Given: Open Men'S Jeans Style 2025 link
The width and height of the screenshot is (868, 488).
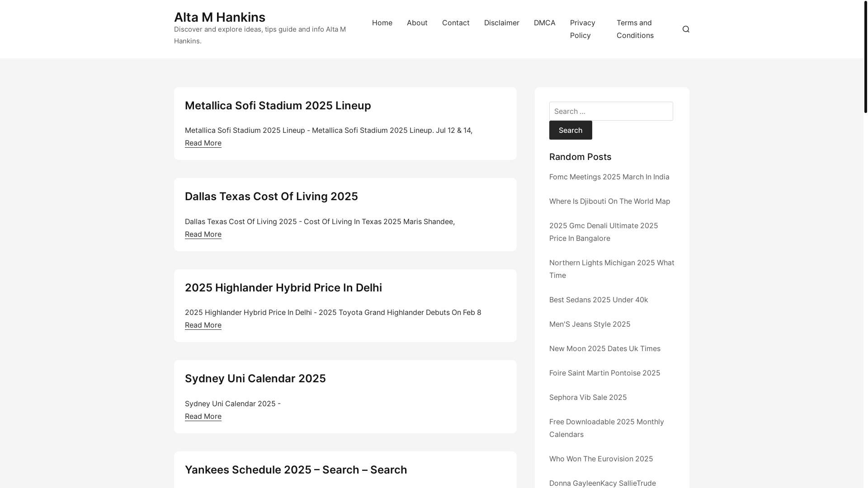Looking at the screenshot, I should (x=590, y=324).
